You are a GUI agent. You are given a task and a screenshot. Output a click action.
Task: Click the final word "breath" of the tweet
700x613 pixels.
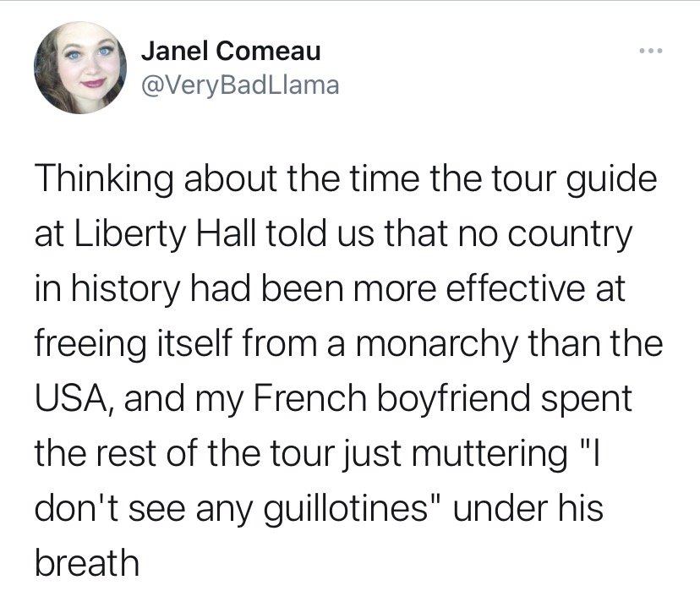(x=85, y=561)
